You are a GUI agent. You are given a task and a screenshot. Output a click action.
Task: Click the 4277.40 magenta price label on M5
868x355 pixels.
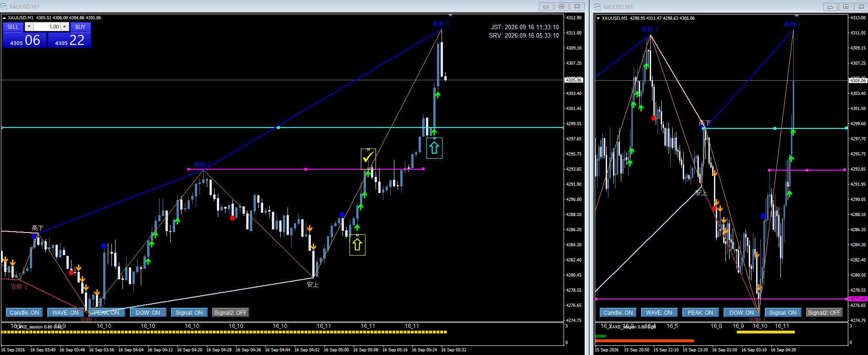click(x=857, y=299)
